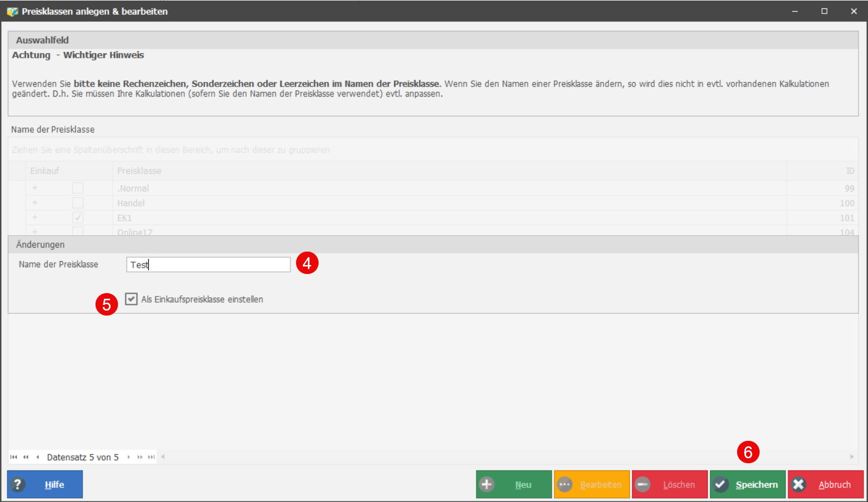This screenshot has width=868, height=502.
Task: Cancel editing with Abbruch button
Action: tap(826, 484)
